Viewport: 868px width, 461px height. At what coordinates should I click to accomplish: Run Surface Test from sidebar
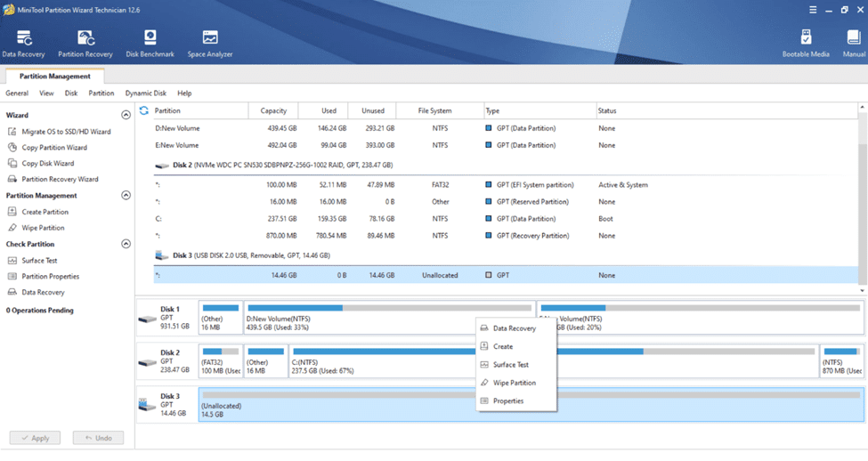[33, 261]
